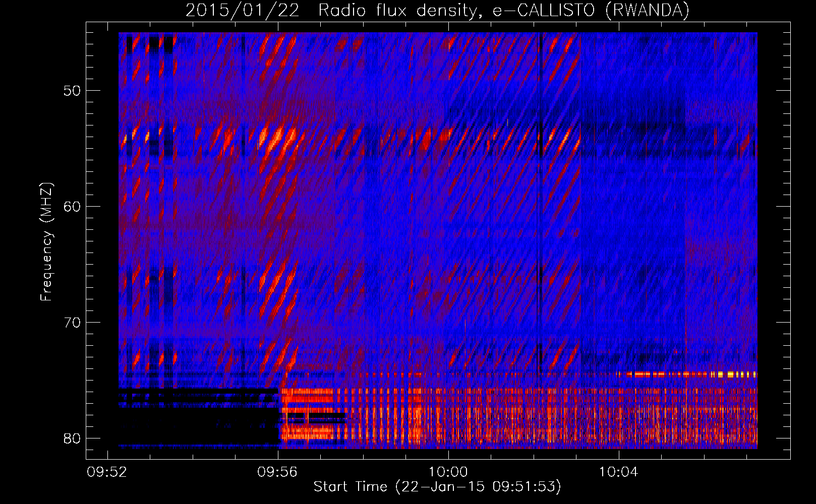Click the '10:00' time tick label
This screenshot has height=504, width=816.
(x=448, y=472)
